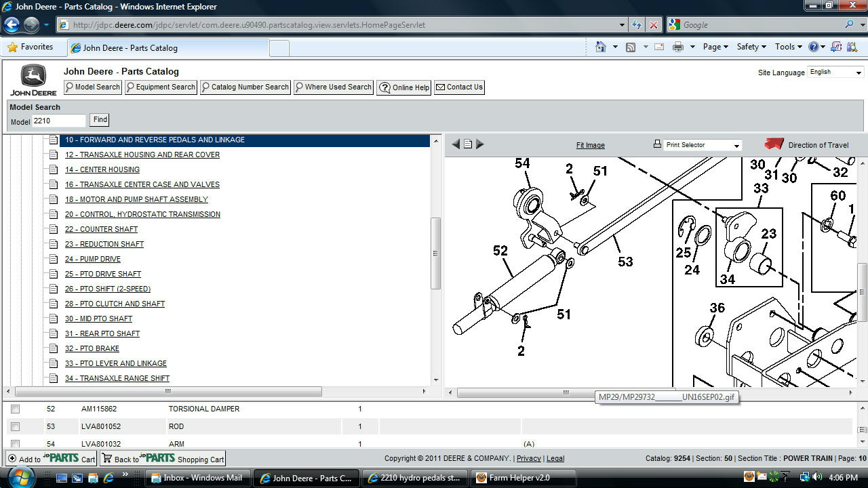Switch to Inbox - Windows Mail on taskbar
The width and height of the screenshot is (868, 488).
pos(198,478)
